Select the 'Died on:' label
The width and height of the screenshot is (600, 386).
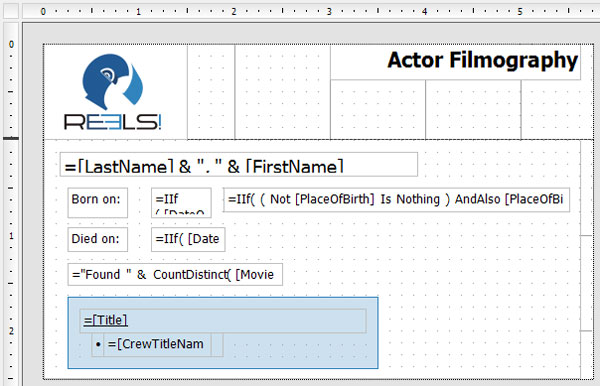tap(98, 239)
